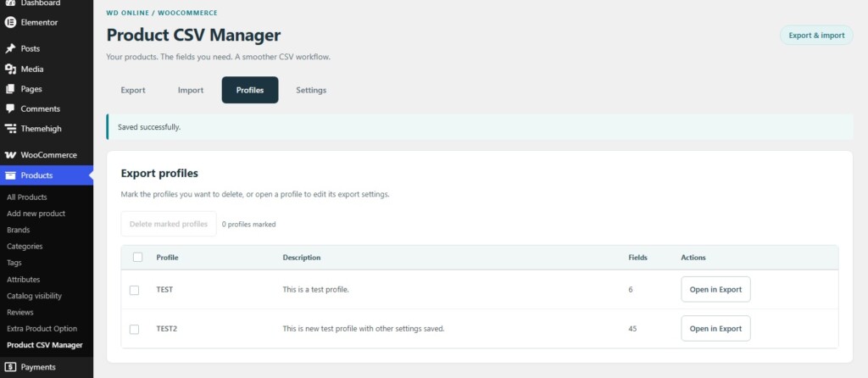Click the fields count 6
Screen dimensions: 868x378
tap(631, 290)
